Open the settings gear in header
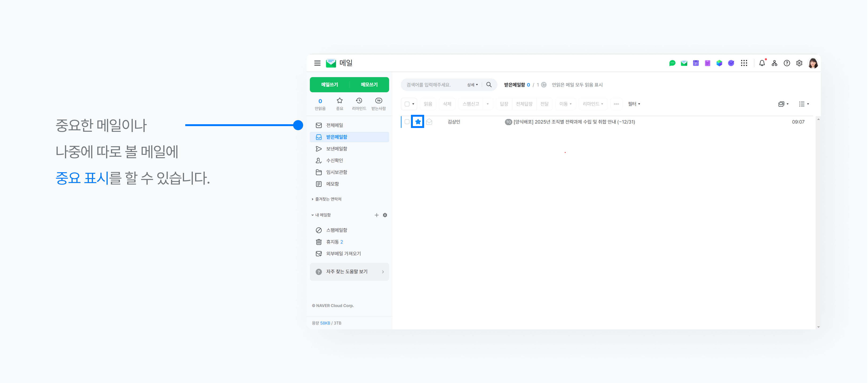 coord(799,63)
